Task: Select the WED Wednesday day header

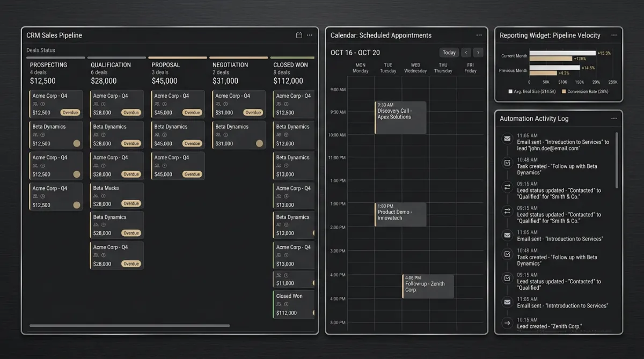Action: coord(415,68)
